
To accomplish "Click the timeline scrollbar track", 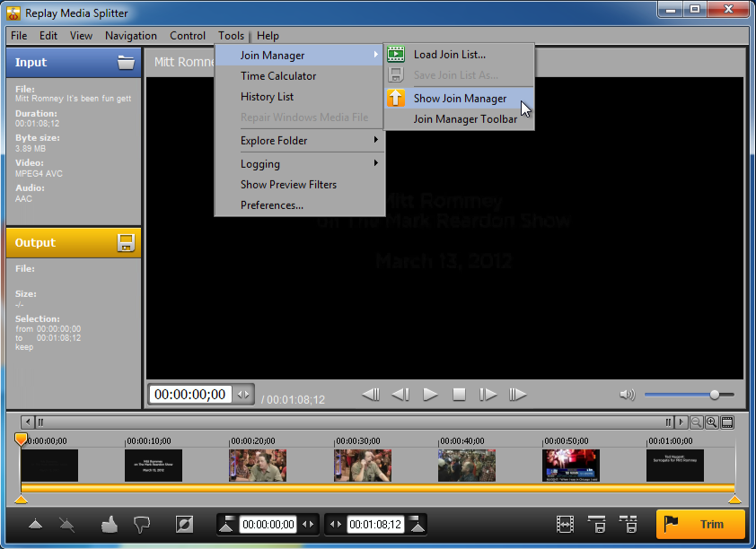I will [354, 423].
